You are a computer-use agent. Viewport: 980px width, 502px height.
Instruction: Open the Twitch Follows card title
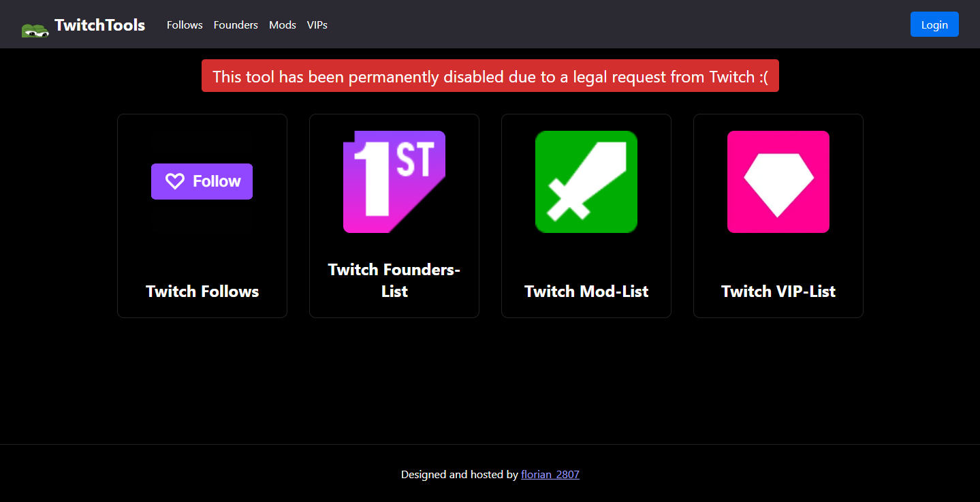point(202,292)
